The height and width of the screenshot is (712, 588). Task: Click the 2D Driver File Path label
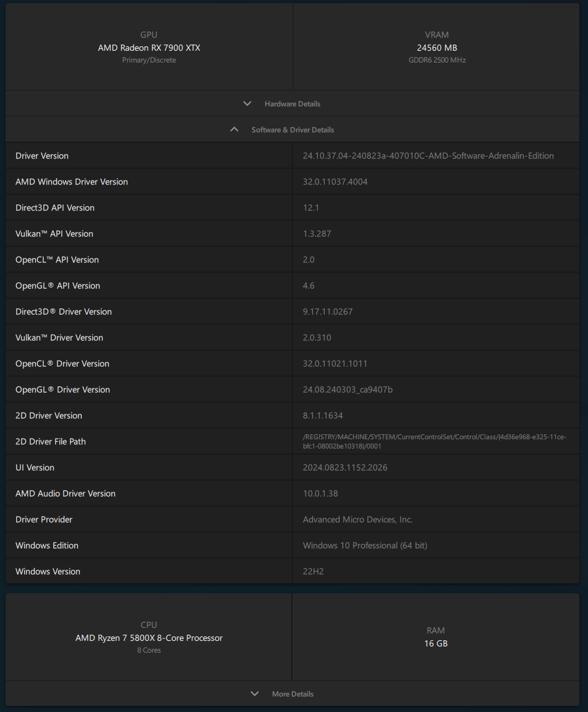click(50, 442)
